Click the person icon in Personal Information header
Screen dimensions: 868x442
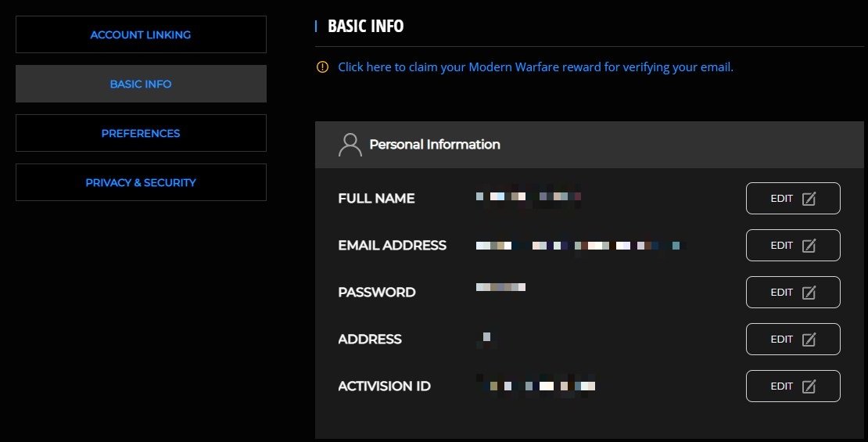350,145
